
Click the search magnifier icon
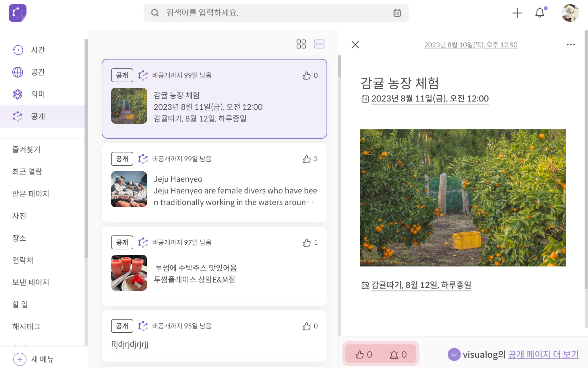155,13
